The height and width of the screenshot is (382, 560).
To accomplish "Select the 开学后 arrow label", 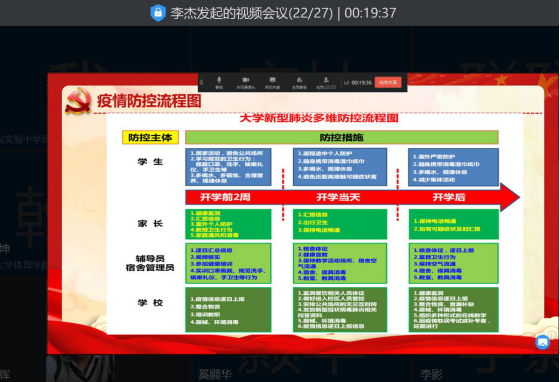I will tap(449, 197).
